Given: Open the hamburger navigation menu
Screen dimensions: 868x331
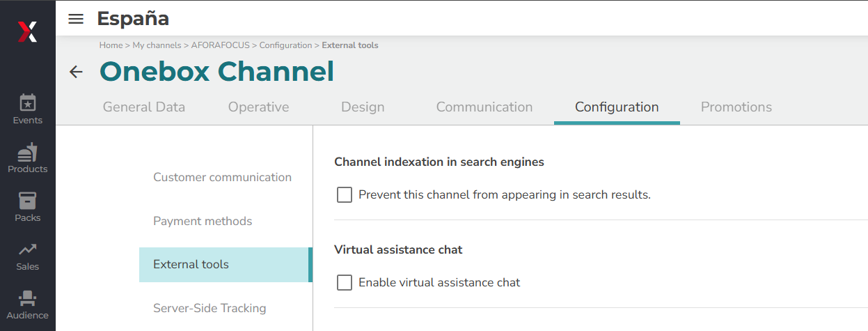Looking at the screenshot, I should point(76,19).
